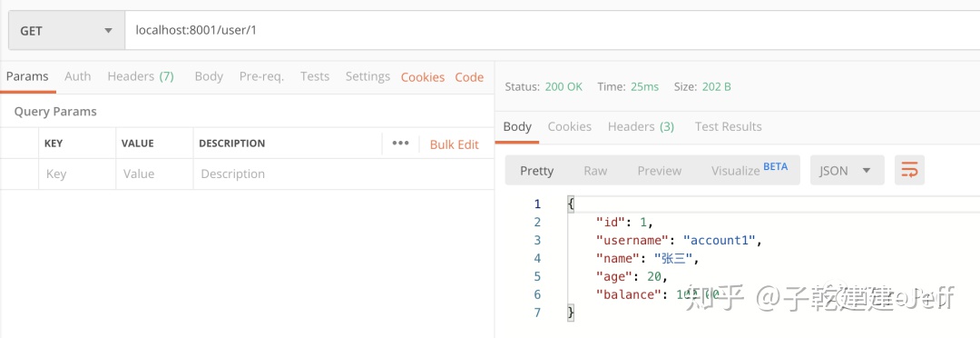
Task: Click the Cookies link
Action: [x=423, y=77]
